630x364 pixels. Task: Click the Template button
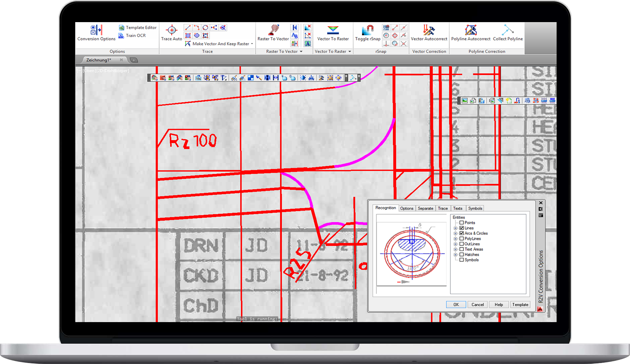(x=520, y=304)
